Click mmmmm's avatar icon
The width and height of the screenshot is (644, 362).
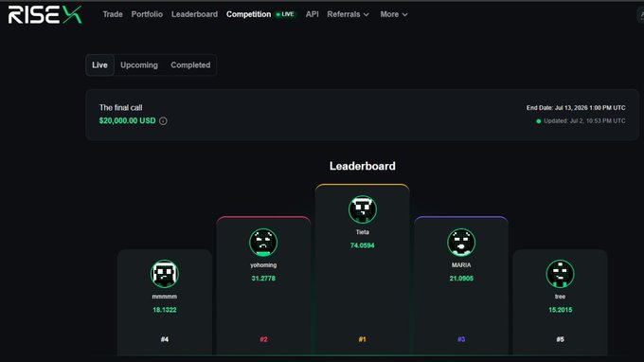coord(164,274)
